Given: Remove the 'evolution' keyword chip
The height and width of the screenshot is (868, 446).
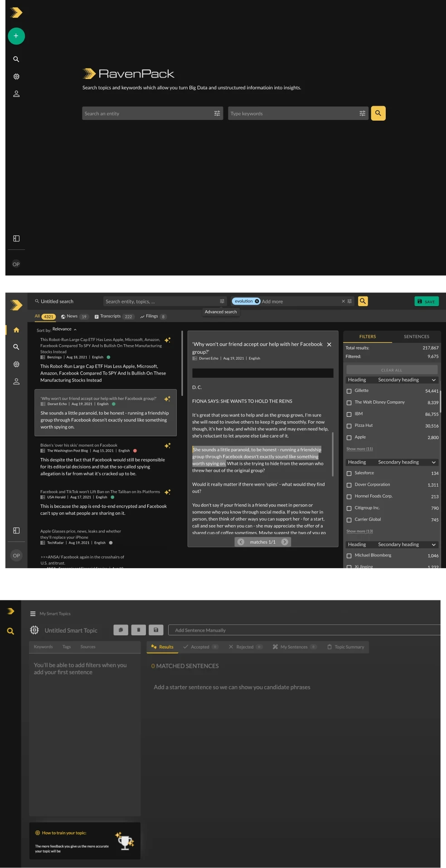Looking at the screenshot, I should 257,301.
